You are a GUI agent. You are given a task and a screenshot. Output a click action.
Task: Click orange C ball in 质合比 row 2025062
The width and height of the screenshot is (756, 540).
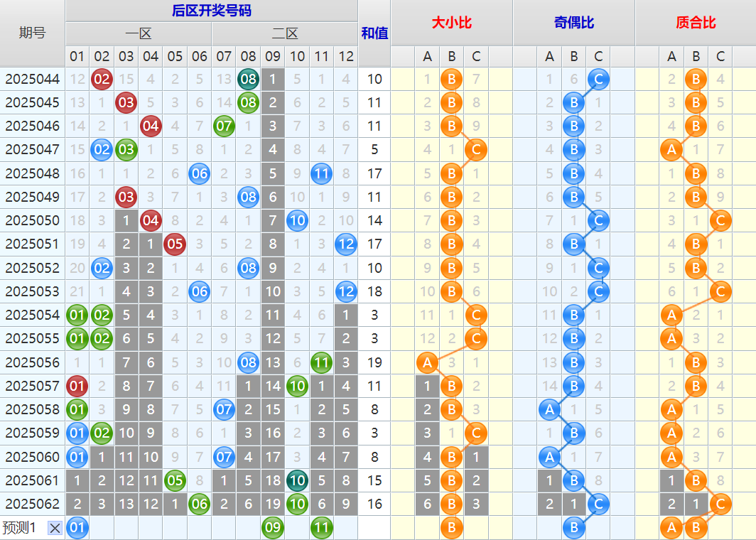tap(720, 504)
